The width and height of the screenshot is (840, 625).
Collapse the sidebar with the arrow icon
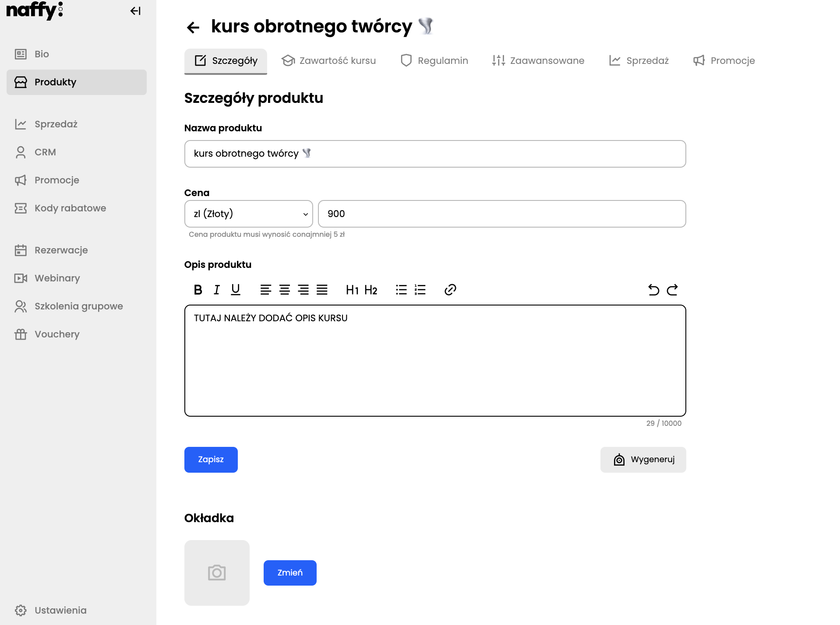click(x=135, y=11)
